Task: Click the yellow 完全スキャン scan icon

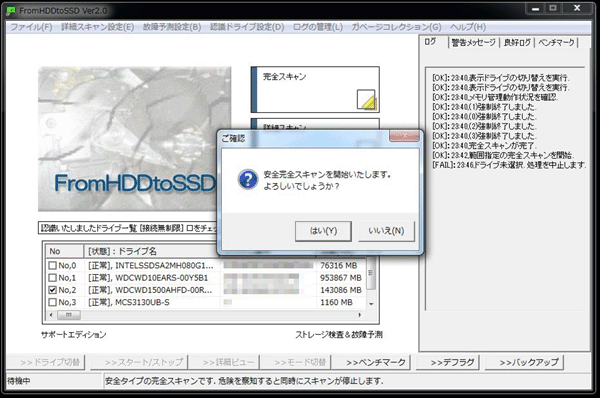Action: click(367, 100)
